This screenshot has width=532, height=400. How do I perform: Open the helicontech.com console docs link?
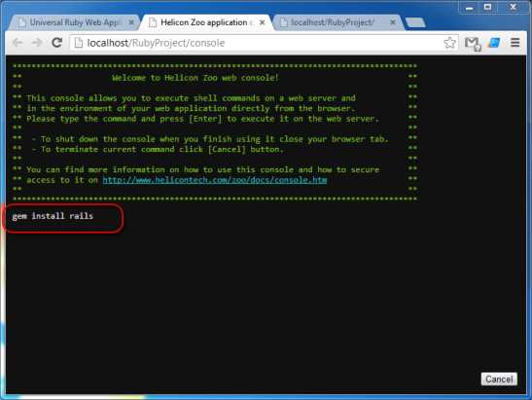click(x=215, y=180)
